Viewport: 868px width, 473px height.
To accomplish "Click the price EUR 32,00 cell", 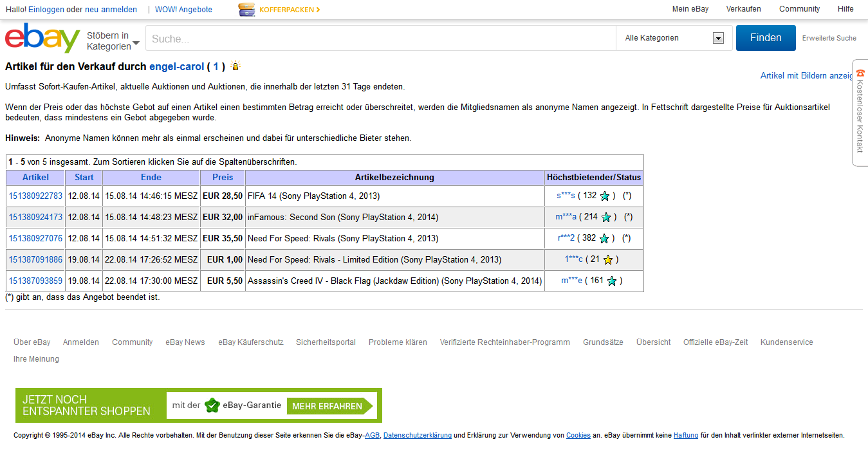I will (x=223, y=217).
